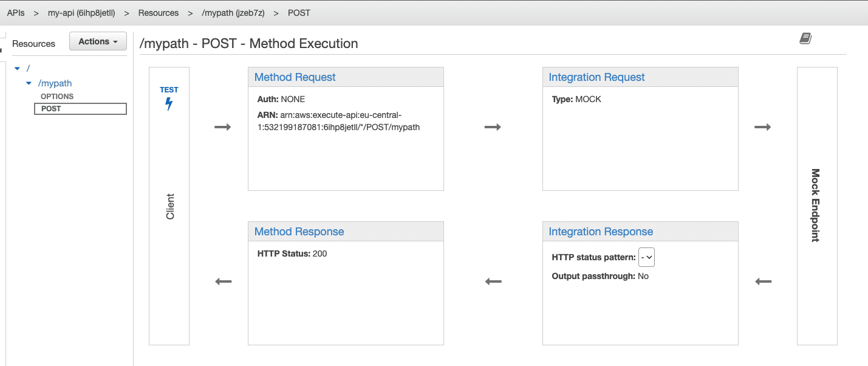
Task: Click the return arrow from Mock Endpoint
Action: click(x=763, y=281)
